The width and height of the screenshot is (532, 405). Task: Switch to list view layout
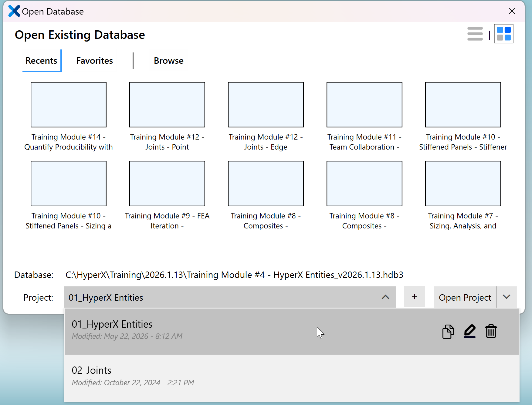pos(475,34)
